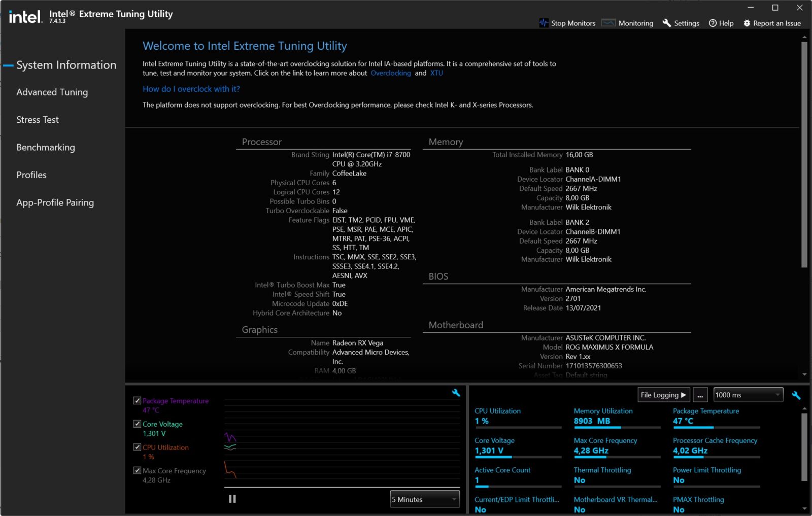The height and width of the screenshot is (516, 812).
Task: Switch to the Stress Test section
Action: click(x=37, y=120)
